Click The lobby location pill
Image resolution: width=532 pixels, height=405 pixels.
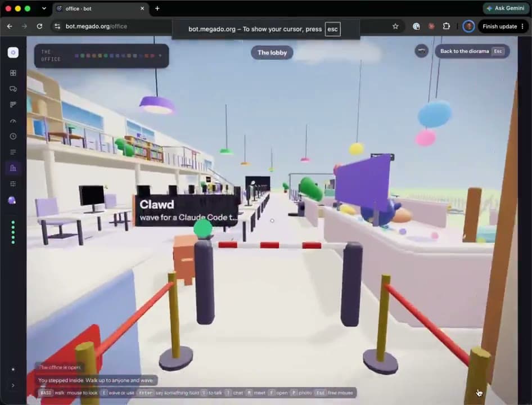click(272, 53)
